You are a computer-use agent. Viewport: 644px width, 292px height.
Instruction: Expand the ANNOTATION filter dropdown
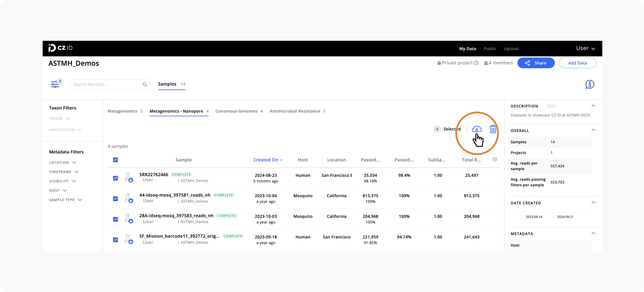tap(65, 130)
